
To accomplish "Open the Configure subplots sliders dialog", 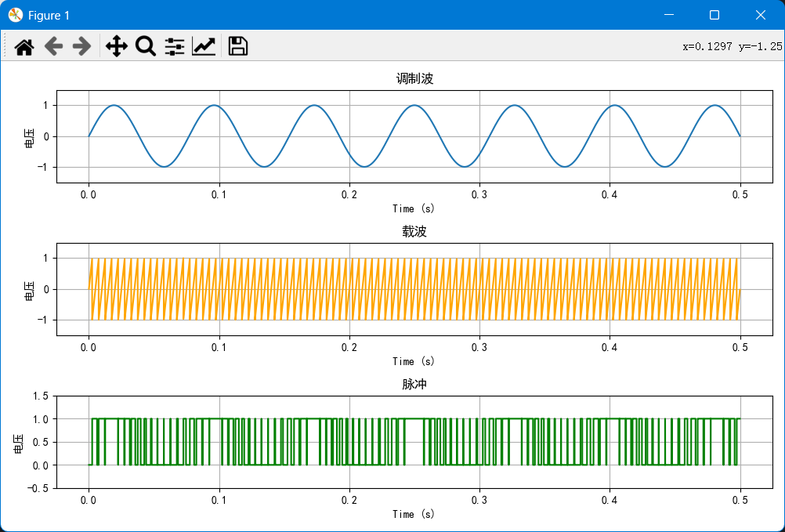I will click(175, 46).
